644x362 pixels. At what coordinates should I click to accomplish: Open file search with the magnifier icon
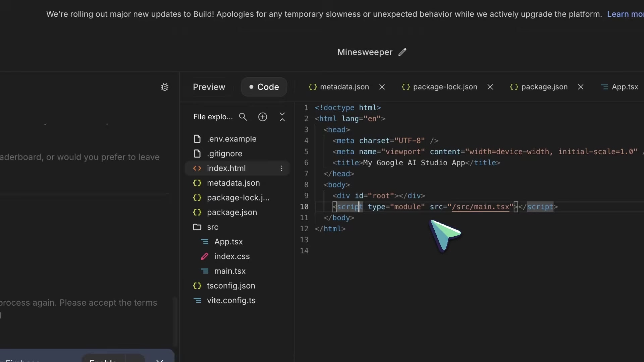click(x=243, y=117)
